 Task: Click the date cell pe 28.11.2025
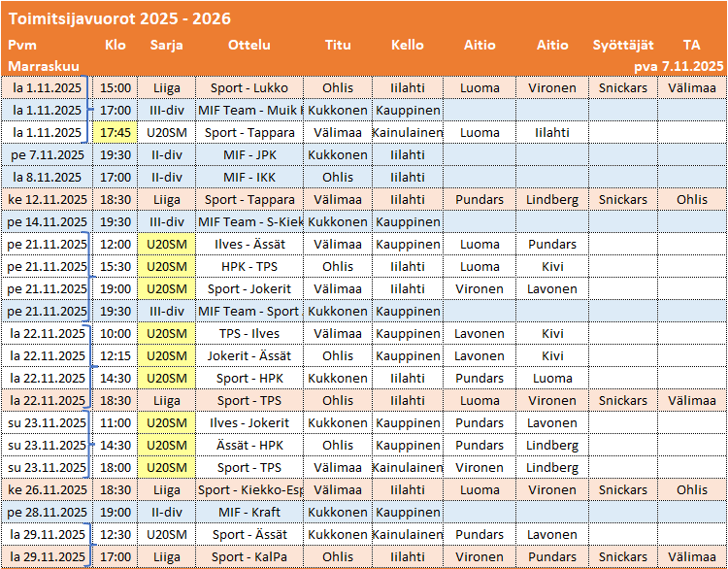click(47, 513)
